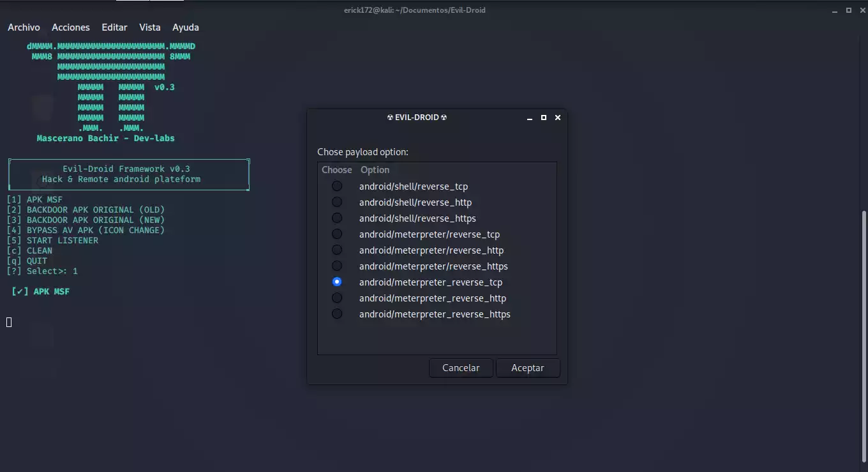The width and height of the screenshot is (868, 472).
Task: Pick the android/meterpreter_reverse_http radio button
Action: [337, 298]
